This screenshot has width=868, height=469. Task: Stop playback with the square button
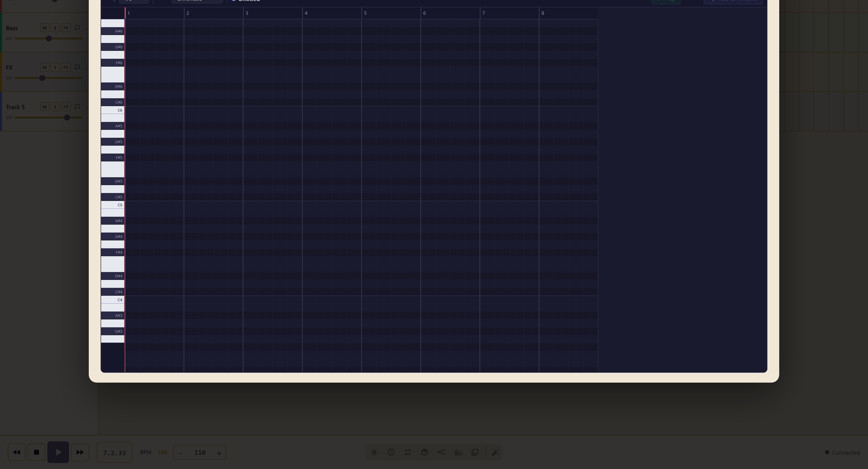coord(36,452)
